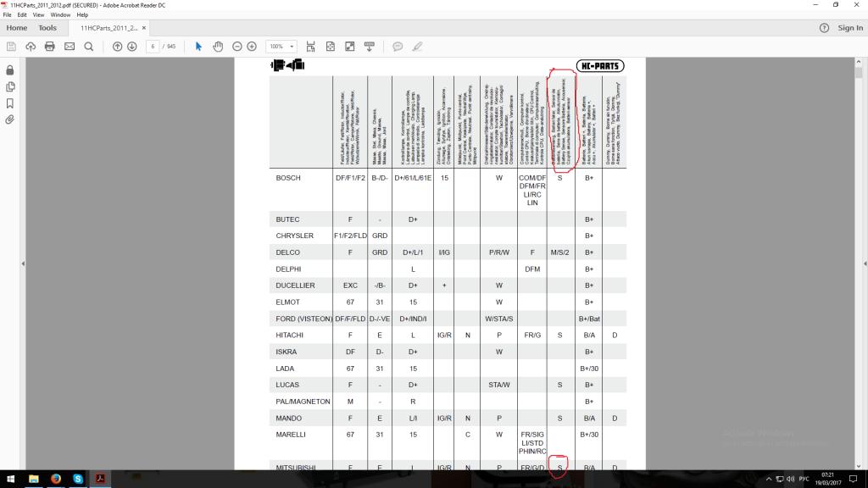Click the vertical scrollbar thumb

(859, 73)
